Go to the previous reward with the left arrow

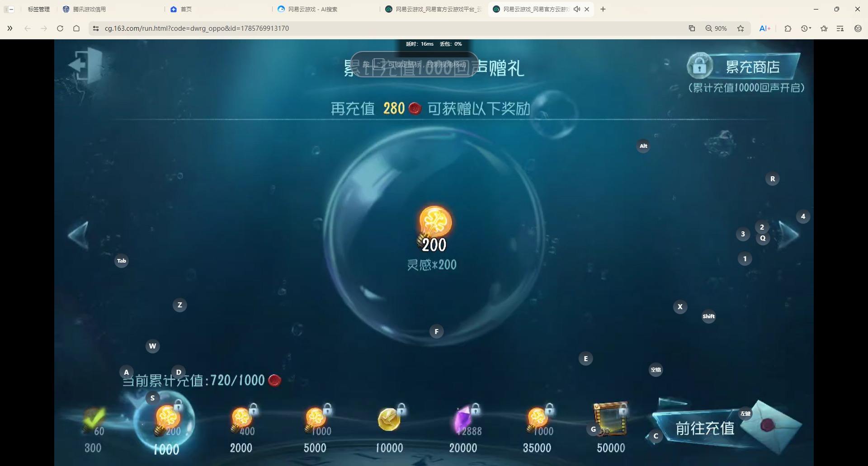point(78,235)
